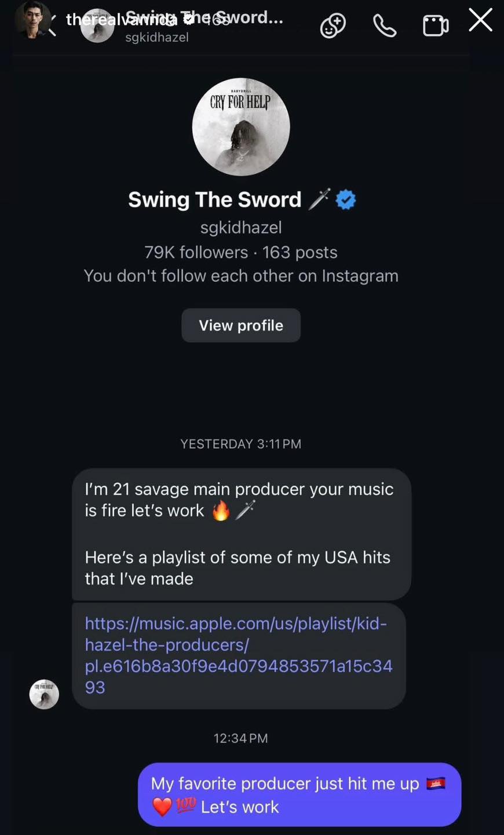
Task: Tap the sgkidhazel username under profile name
Action: tap(241, 227)
